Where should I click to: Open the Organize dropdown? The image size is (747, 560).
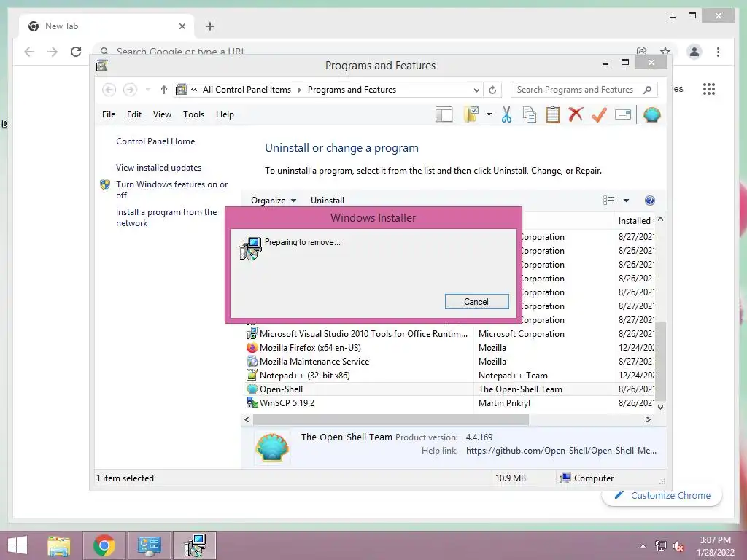click(274, 201)
